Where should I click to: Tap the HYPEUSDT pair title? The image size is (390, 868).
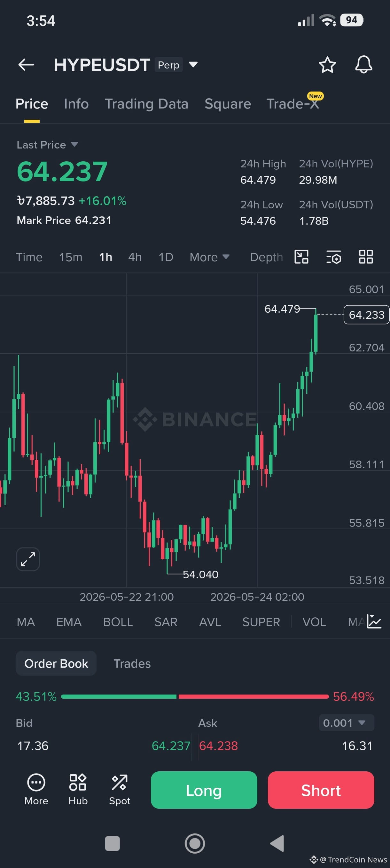pos(102,65)
